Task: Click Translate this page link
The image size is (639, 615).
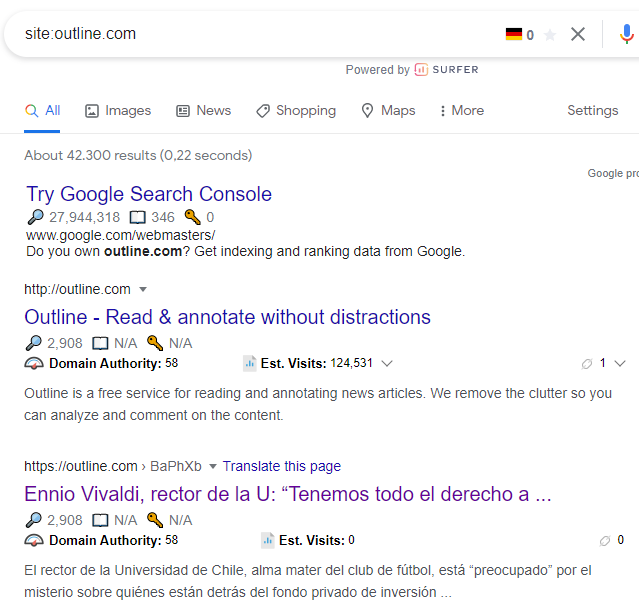Action: click(x=282, y=466)
